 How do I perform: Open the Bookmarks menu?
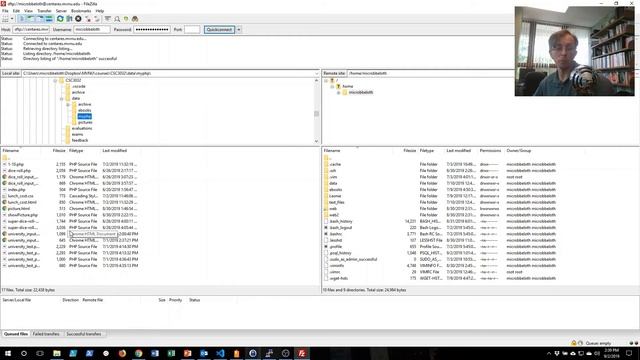[x=81, y=11]
